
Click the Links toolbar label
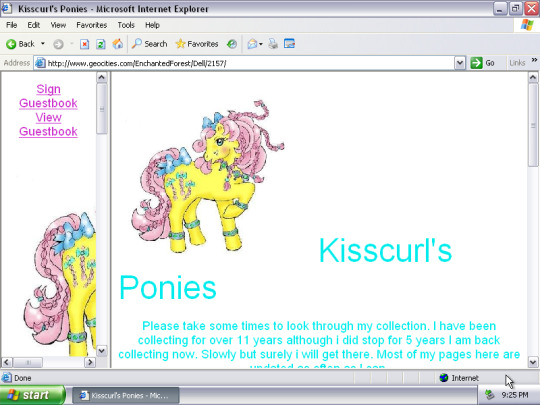[517, 63]
